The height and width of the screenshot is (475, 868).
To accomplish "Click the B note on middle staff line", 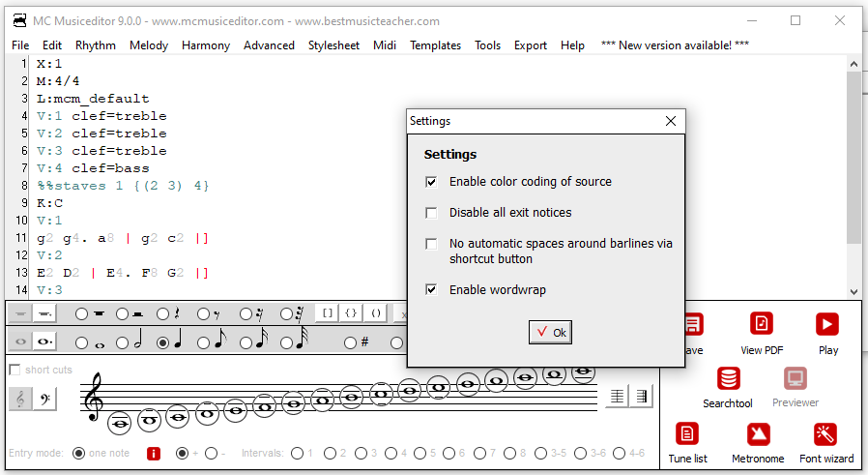I will (x=352, y=397).
